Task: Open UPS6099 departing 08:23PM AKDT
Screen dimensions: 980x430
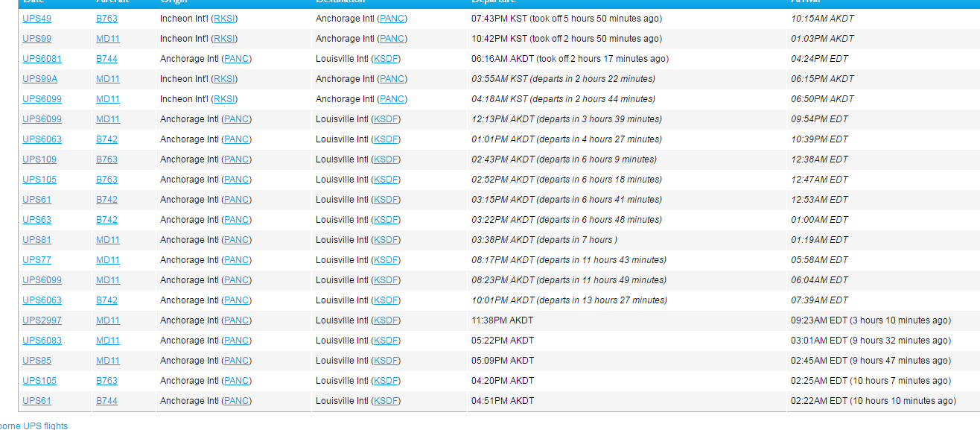Action: [42, 280]
